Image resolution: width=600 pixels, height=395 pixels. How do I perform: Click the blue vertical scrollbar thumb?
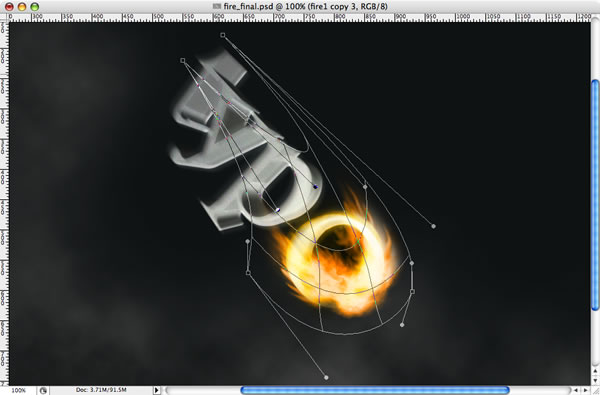[x=595, y=195]
